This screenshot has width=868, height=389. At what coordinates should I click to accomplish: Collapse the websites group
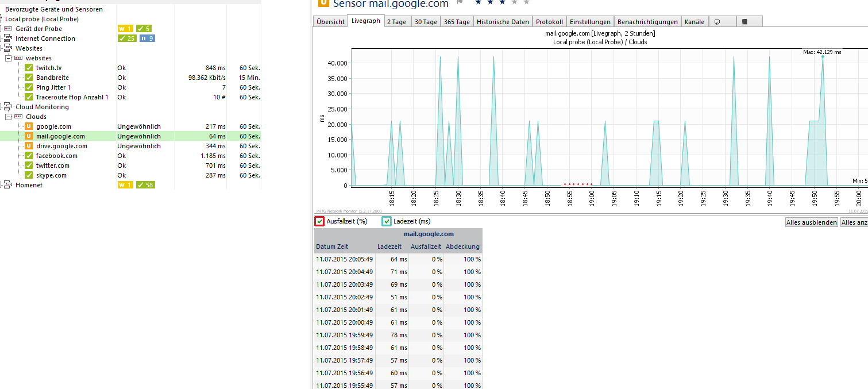9,58
